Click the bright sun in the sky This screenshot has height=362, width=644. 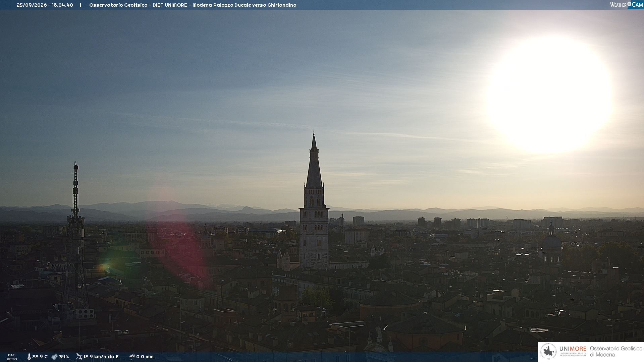pos(549,95)
